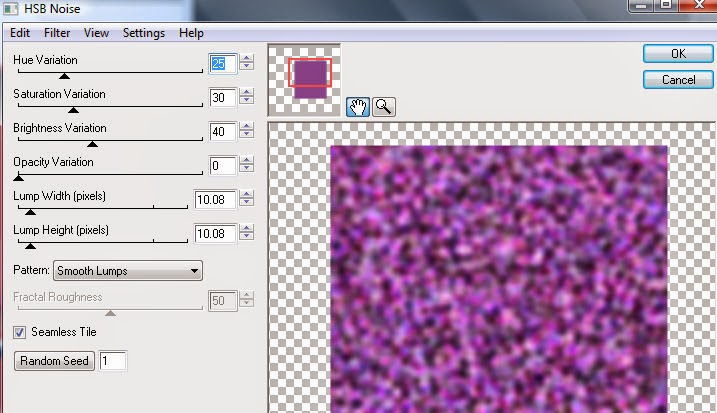Increase Lump Width with up arrow
This screenshot has width=717, height=413.
coord(246,194)
